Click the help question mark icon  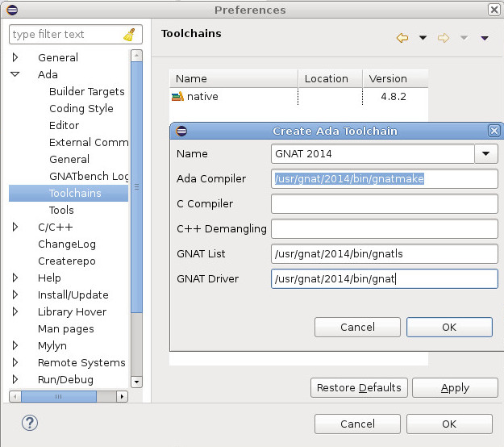(x=30, y=423)
